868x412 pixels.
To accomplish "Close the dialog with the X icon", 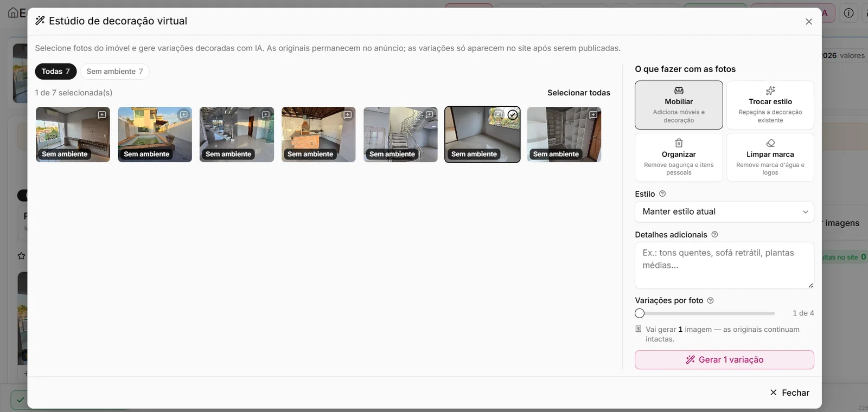I will coord(809,22).
